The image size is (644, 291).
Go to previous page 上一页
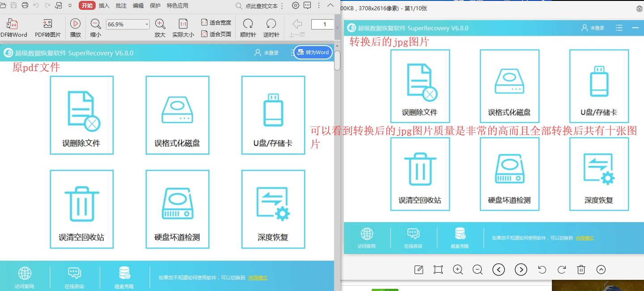[x=297, y=28]
